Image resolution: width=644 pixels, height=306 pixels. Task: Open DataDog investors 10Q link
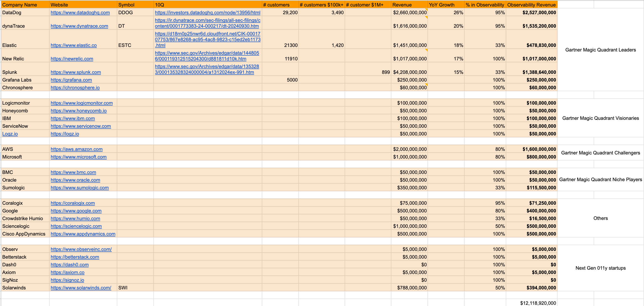pos(207,13)
